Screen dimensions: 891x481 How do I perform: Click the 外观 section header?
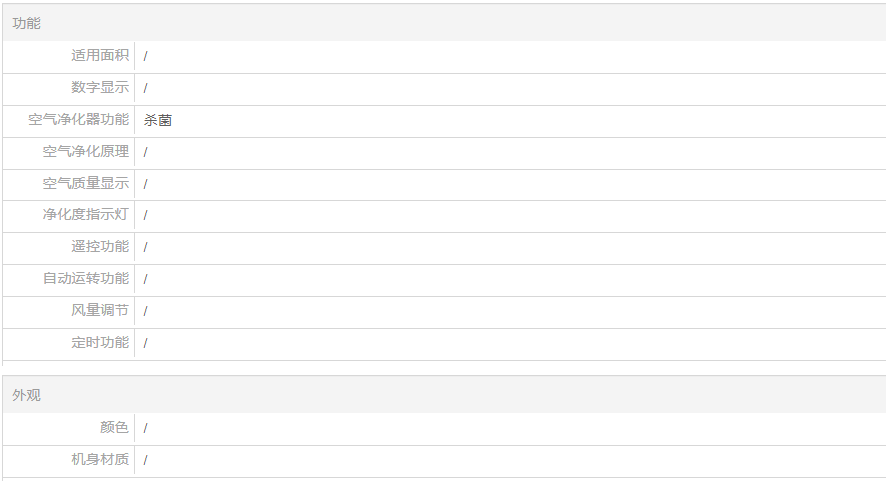(27, 395)
